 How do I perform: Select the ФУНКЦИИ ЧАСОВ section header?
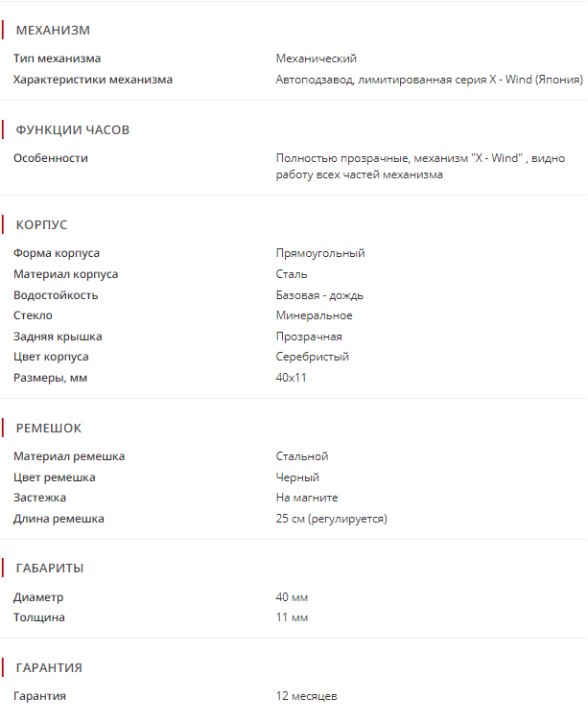click(73, 129)
